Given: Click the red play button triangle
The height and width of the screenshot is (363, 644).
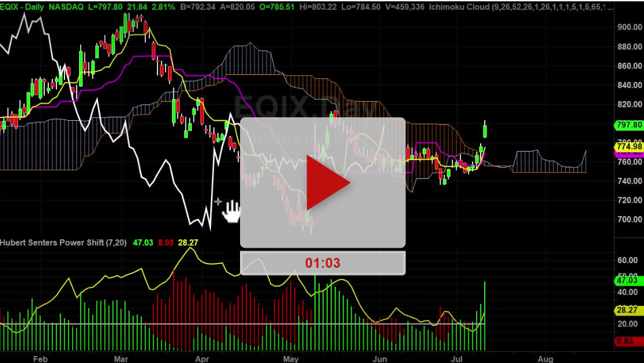Looking at the screenshot, I should (327, 182).
